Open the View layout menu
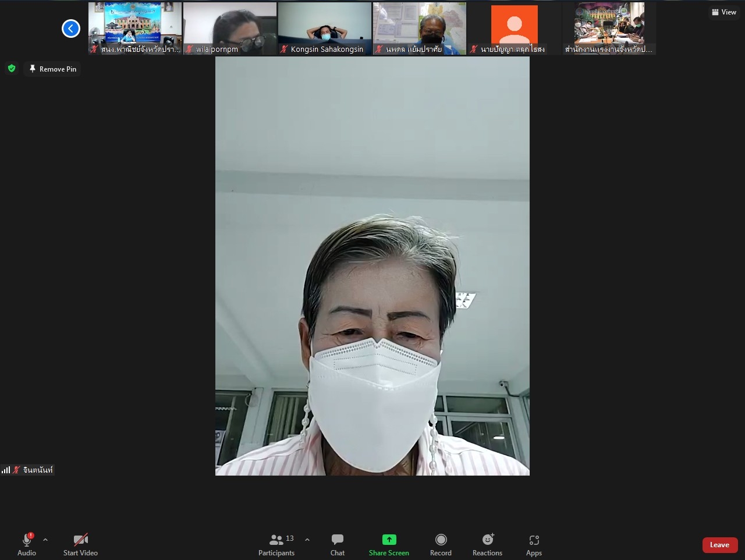 pos(724,12)
